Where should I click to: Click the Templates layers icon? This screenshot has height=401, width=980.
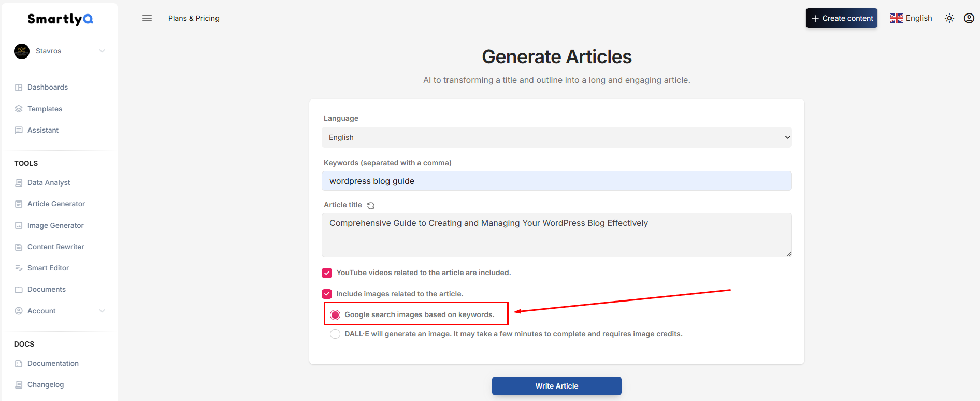point(19,109)
